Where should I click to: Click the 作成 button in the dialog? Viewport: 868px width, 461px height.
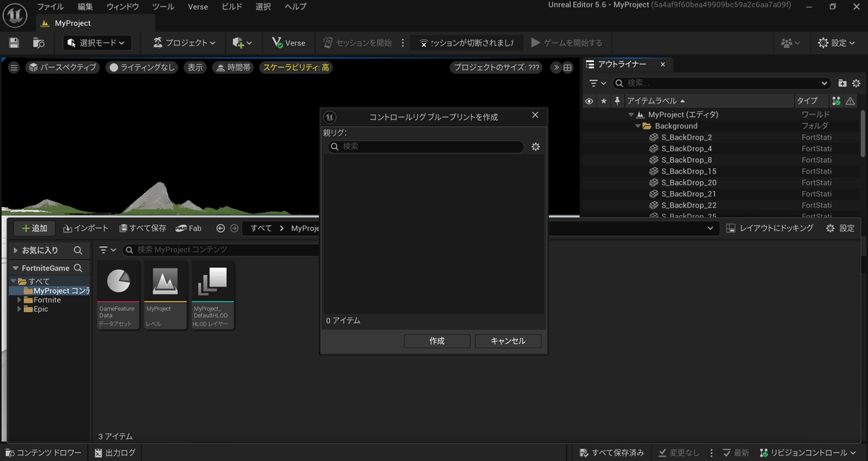tap(437, 341)
